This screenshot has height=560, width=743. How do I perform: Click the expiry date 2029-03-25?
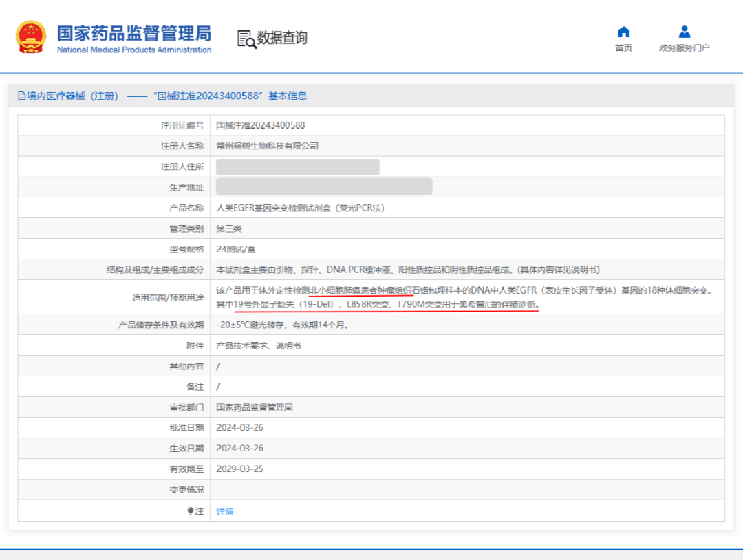point(239,469)
